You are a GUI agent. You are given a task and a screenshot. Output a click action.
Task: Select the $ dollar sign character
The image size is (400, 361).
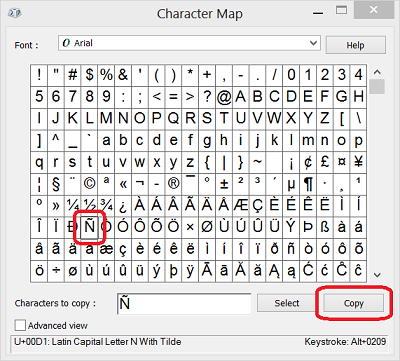89,75
